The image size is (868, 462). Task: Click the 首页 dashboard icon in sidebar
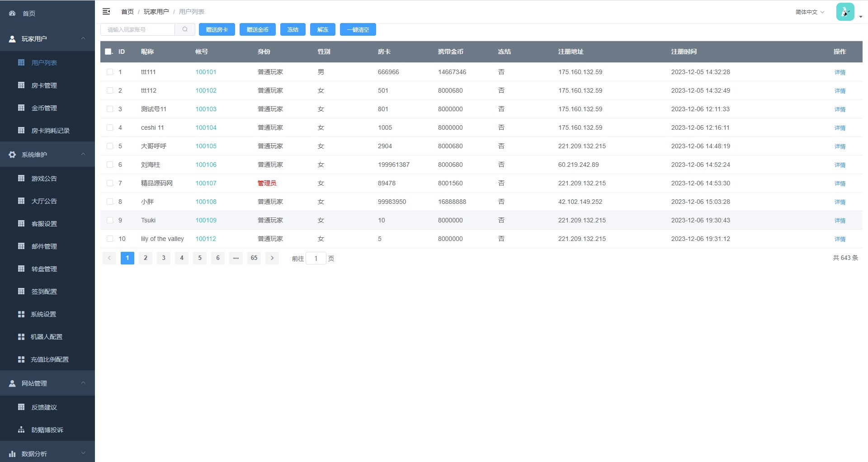[12, 14]
